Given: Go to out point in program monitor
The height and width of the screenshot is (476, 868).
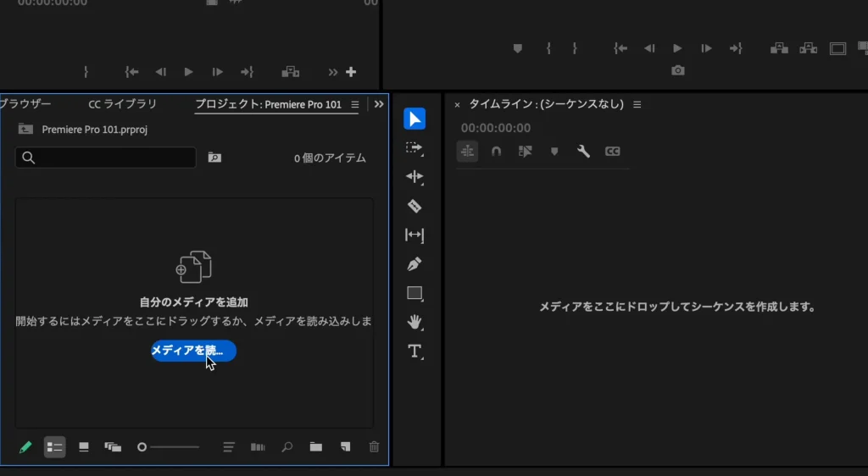Looking at the screenshot, I should coord(736,48).
